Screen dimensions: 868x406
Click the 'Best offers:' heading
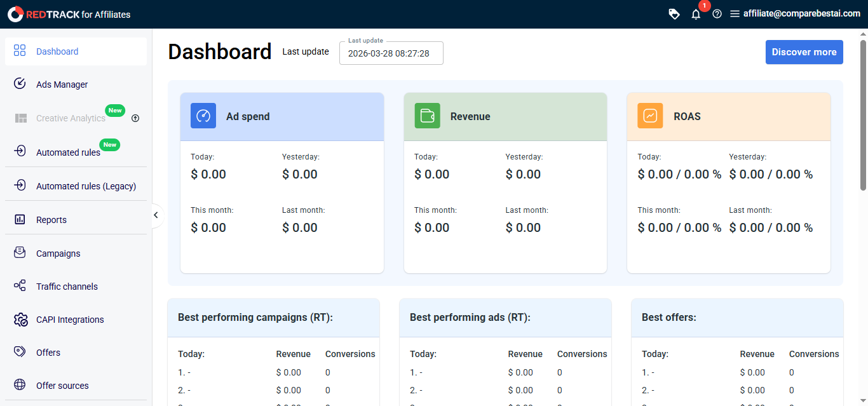[669, 317]
